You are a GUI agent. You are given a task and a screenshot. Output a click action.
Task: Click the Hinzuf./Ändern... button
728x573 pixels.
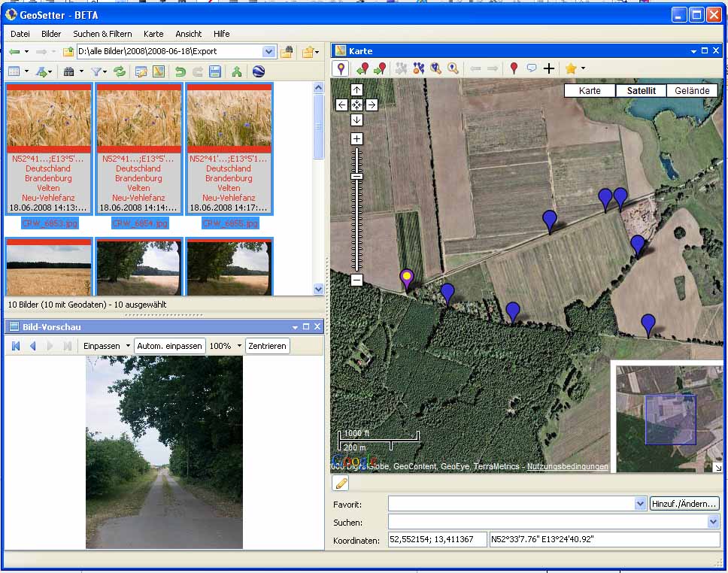tap(684, 504)
